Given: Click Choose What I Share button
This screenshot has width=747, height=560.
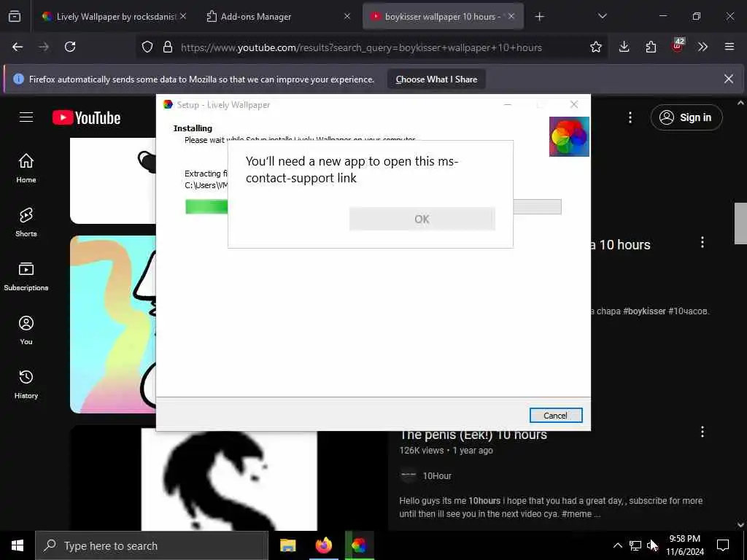Looking at the screenshot, I should 436,79.
